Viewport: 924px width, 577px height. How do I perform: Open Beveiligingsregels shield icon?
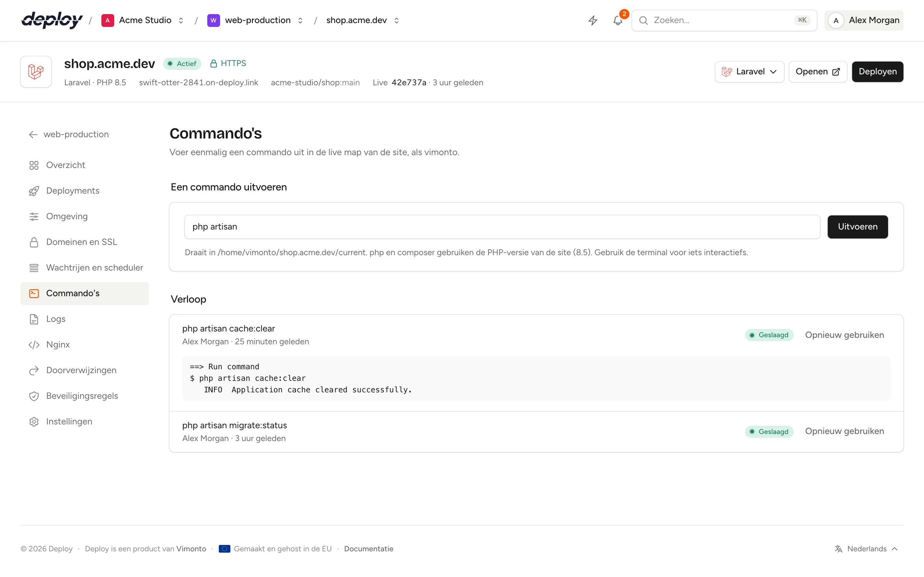(34, 396)
